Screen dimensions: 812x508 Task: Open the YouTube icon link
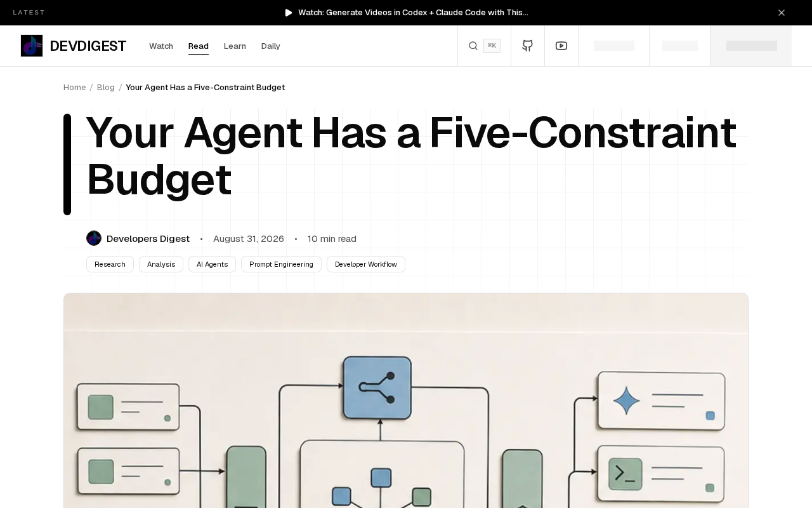561,46
